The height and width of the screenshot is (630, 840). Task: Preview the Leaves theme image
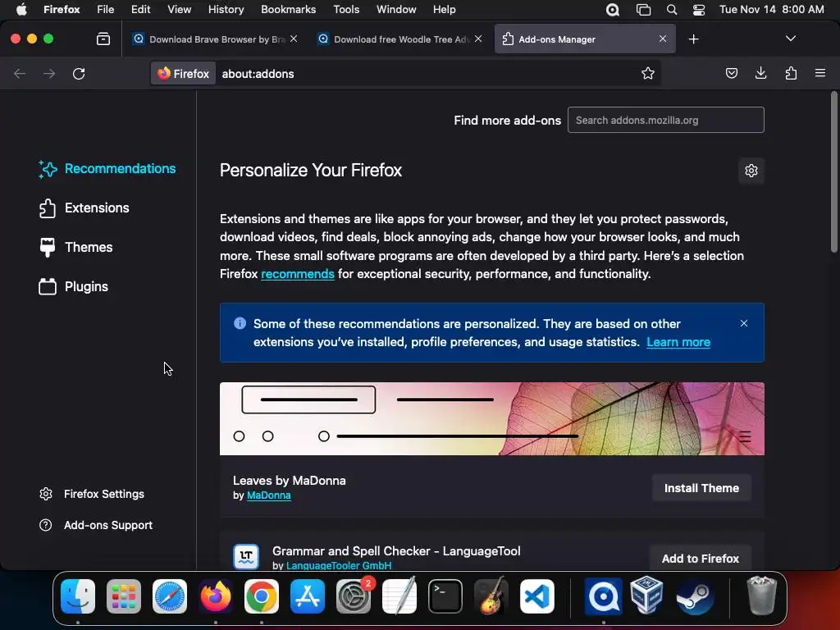point(492,418)
